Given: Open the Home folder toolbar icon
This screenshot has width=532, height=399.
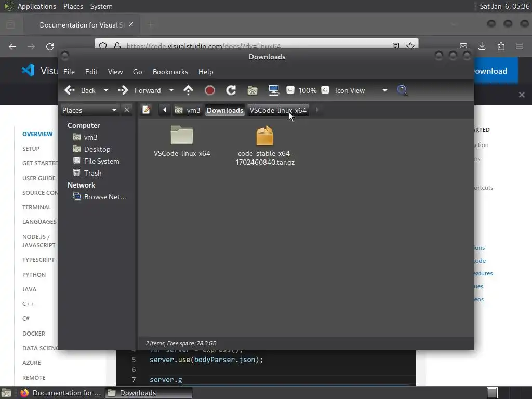Looking at the screenshot, I should (252, 90).
